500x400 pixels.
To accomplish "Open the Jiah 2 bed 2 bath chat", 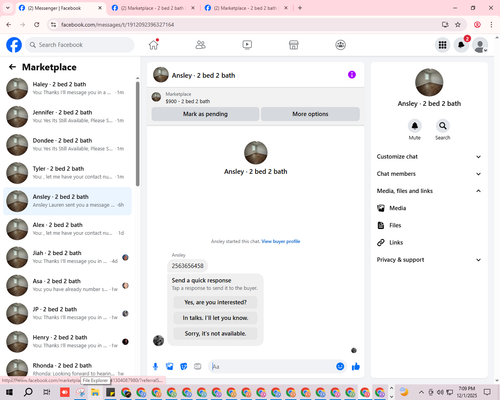I will (x=67, y=257).
